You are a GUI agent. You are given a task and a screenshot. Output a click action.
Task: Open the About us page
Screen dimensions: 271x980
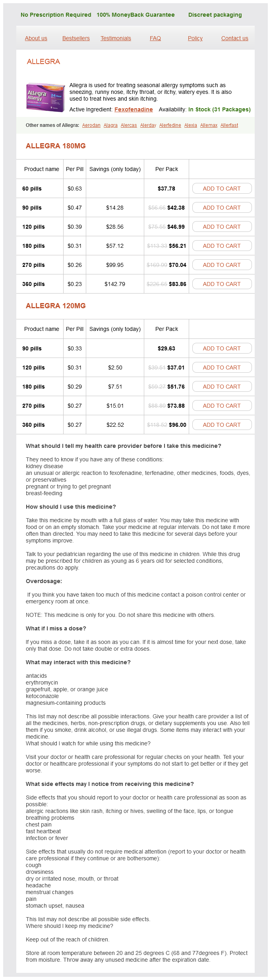pyautogui.click(x=36, y=38)
